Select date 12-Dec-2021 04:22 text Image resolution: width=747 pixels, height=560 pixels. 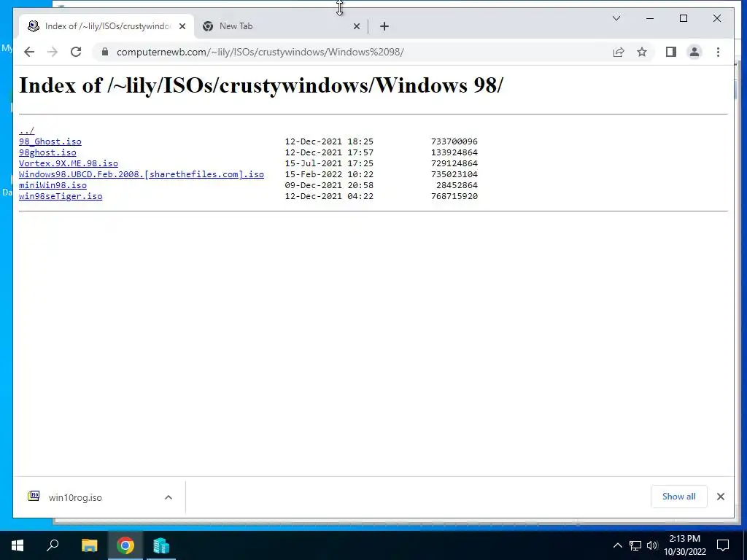pyautogui.click(x=329, y=196)
